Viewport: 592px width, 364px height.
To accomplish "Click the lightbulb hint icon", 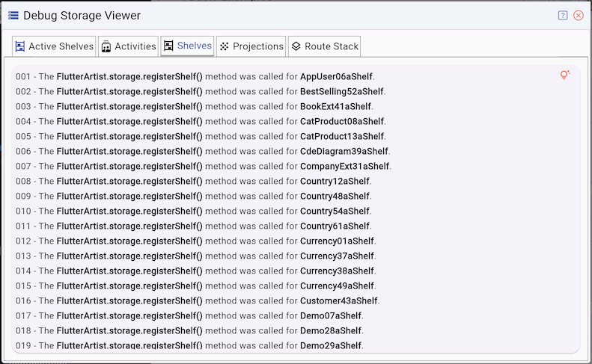I will point(565,75).
